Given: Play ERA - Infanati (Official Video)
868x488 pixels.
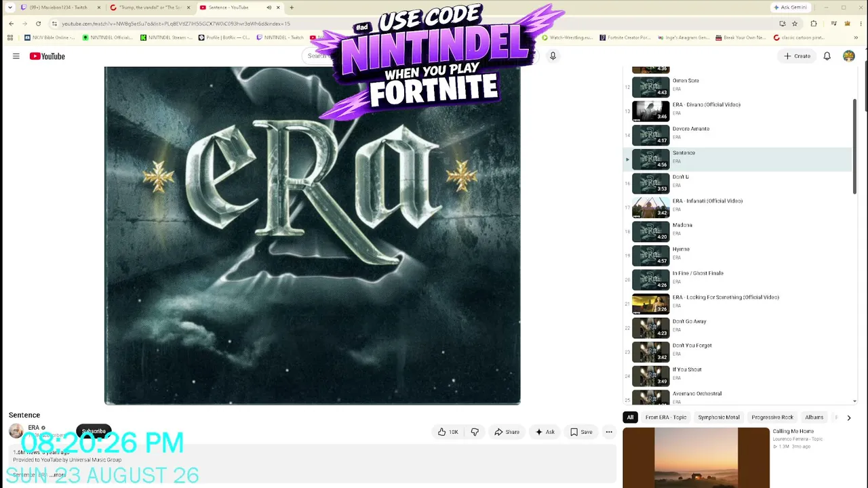Looking at the screenshot, I should 738,207.
